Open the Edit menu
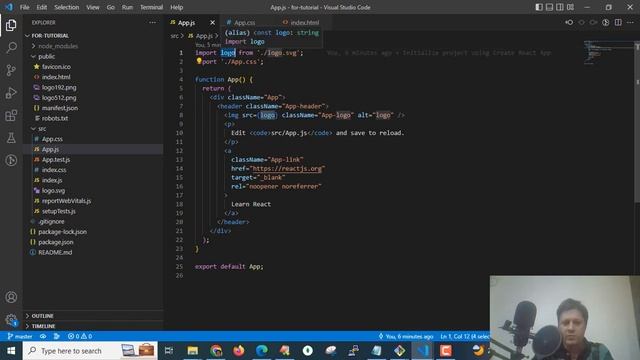Viewport: 640px width, 360px height. tap(42, 7)
